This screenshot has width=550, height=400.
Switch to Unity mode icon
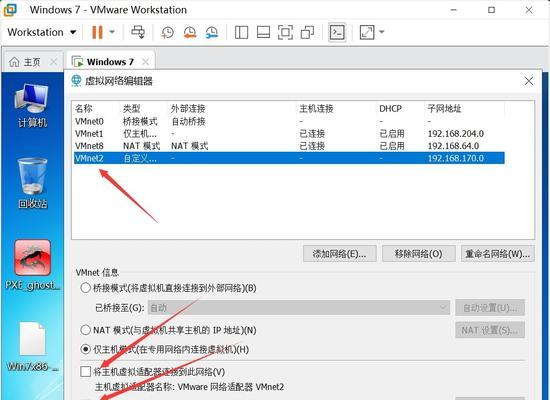307,32
